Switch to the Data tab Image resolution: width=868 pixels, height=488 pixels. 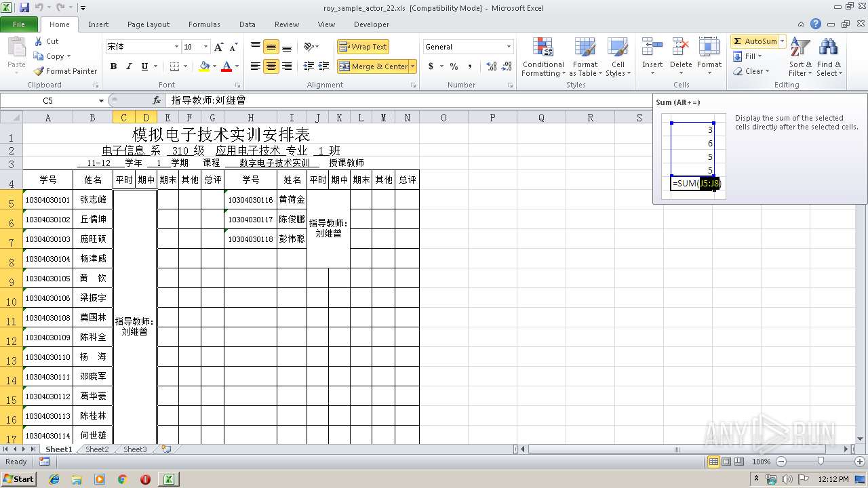248,24
